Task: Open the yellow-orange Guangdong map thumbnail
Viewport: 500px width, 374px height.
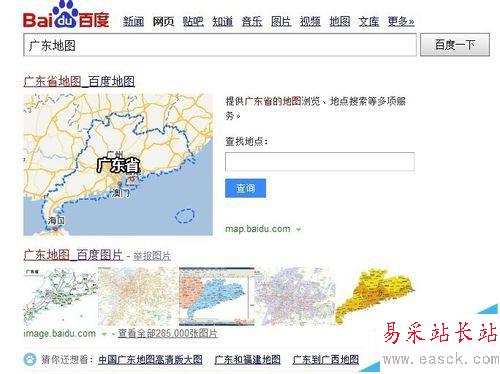Action: point(375,296)
